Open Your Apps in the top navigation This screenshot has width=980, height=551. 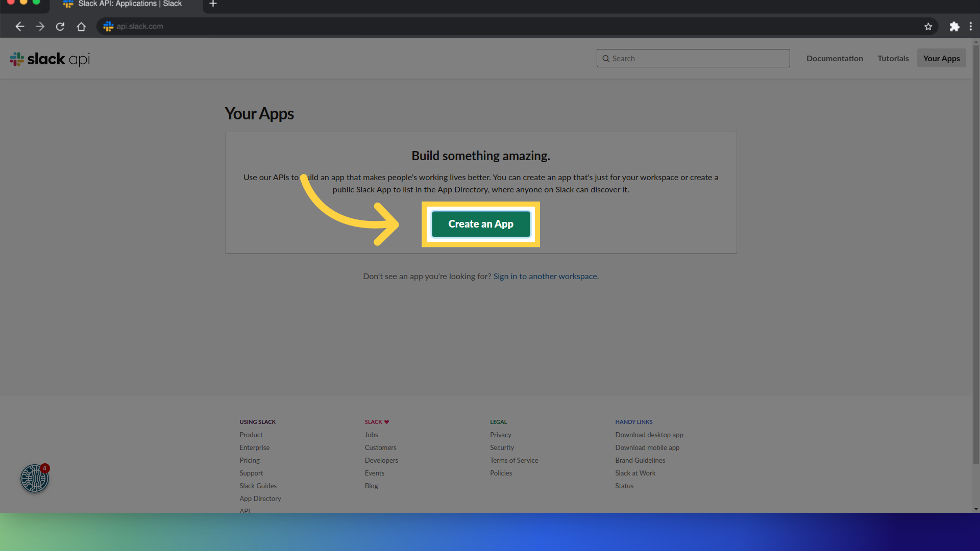tap(941, 58)
